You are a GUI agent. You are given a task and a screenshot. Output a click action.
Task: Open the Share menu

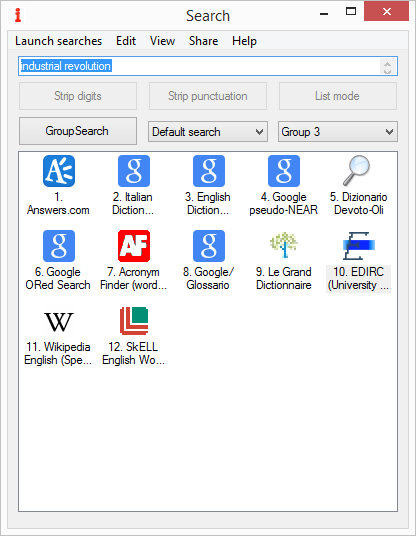point(203,41)
